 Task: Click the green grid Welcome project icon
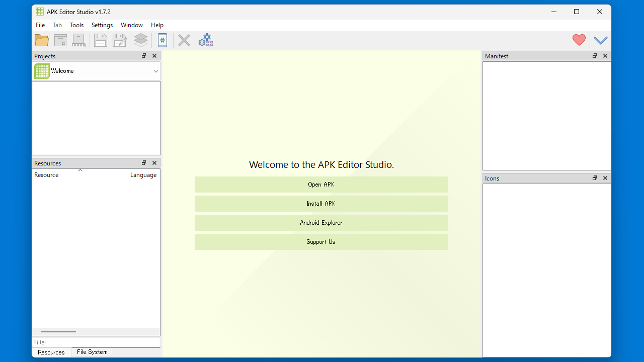pos(42,71)
